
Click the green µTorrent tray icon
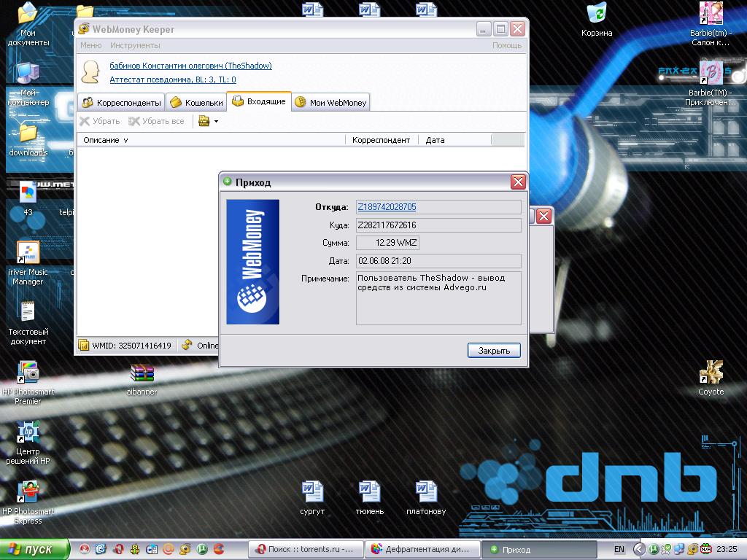653,550
